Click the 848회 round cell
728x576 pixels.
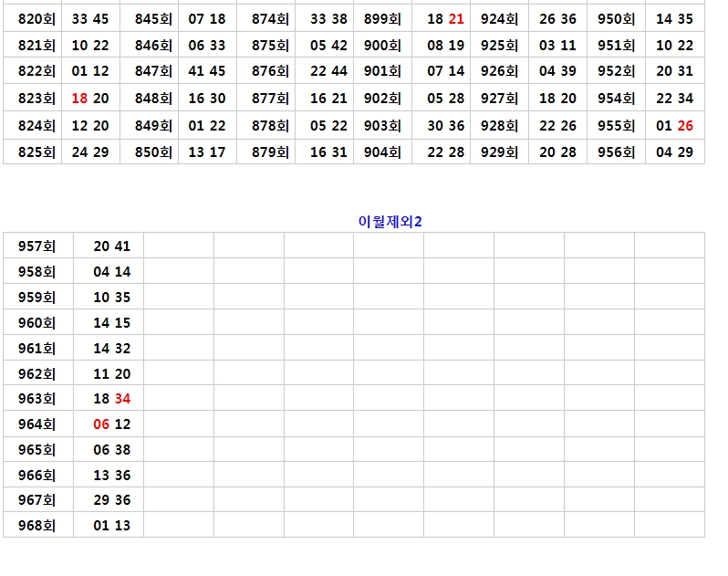click(153, 99)
